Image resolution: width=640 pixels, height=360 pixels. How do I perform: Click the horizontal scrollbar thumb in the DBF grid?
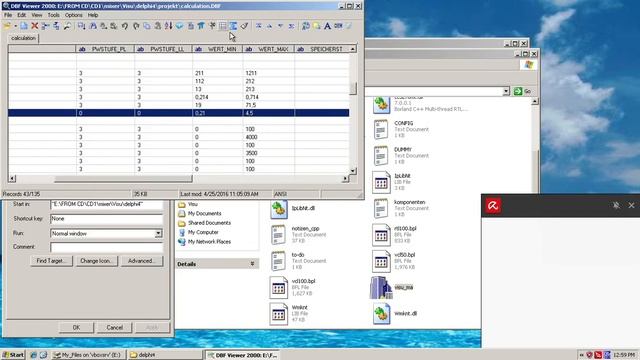point(123,179)
